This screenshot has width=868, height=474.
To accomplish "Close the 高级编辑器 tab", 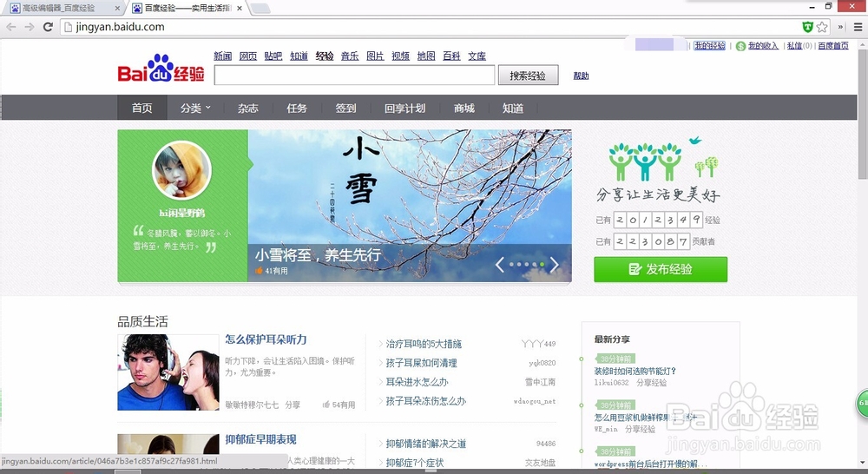I will point(117,9).
